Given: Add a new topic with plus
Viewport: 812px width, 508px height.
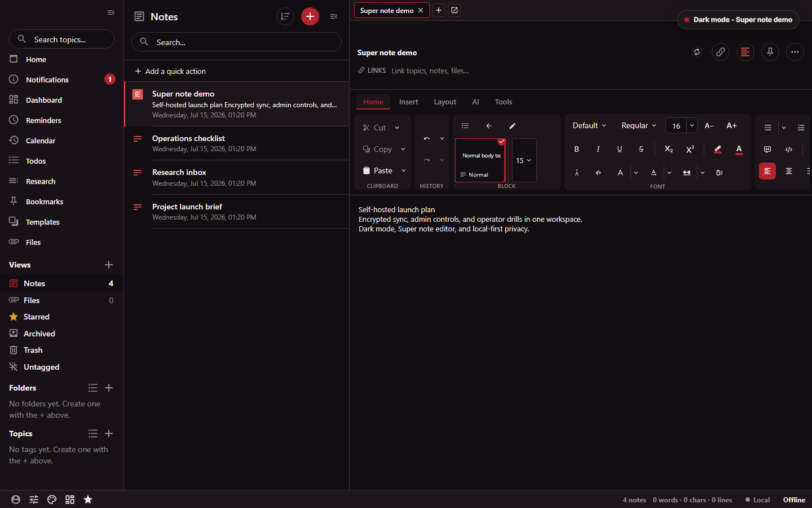Looking at the screenshot, I should (109, 433).
